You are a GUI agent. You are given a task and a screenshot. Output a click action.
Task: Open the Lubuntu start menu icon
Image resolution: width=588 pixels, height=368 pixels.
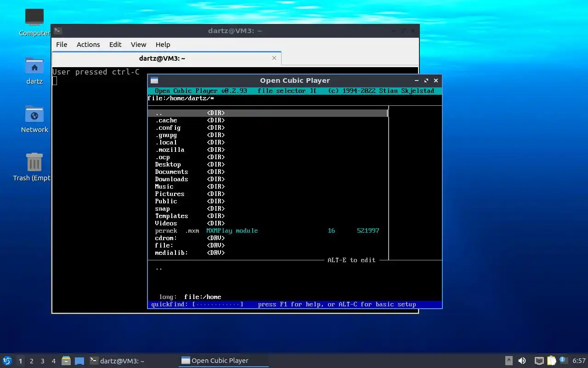pyautogui.click(x=7, y=361)
